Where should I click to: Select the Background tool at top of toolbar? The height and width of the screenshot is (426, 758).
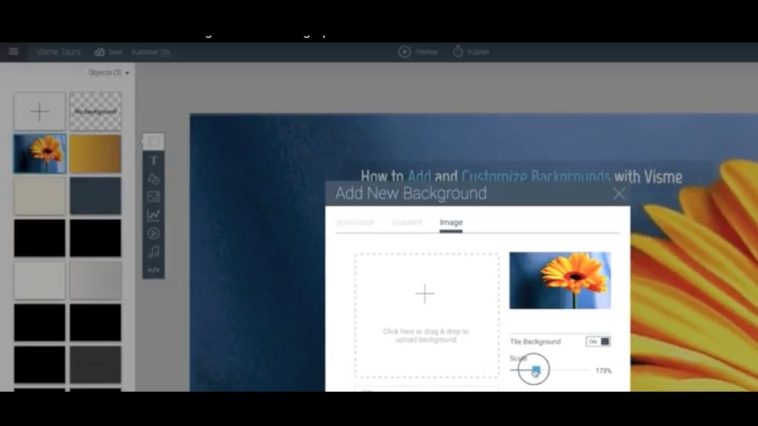click(153, 142)
